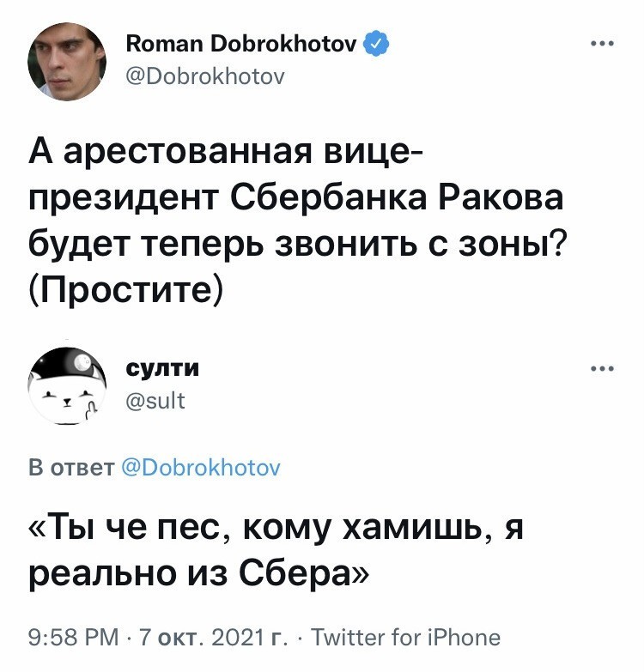Click the "В ответ" label
The height and width of the screenshot is (672, 644).
71,468
